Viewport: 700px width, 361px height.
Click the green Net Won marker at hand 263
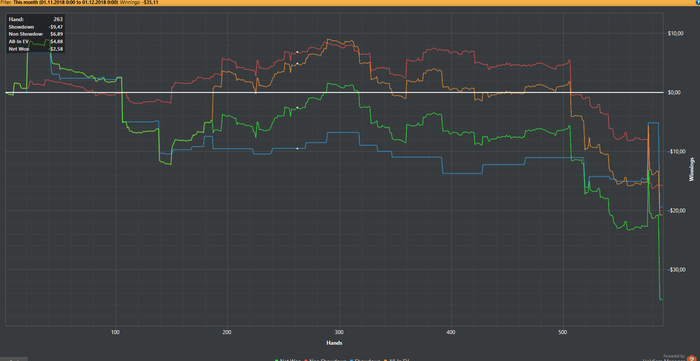[297, 108]
